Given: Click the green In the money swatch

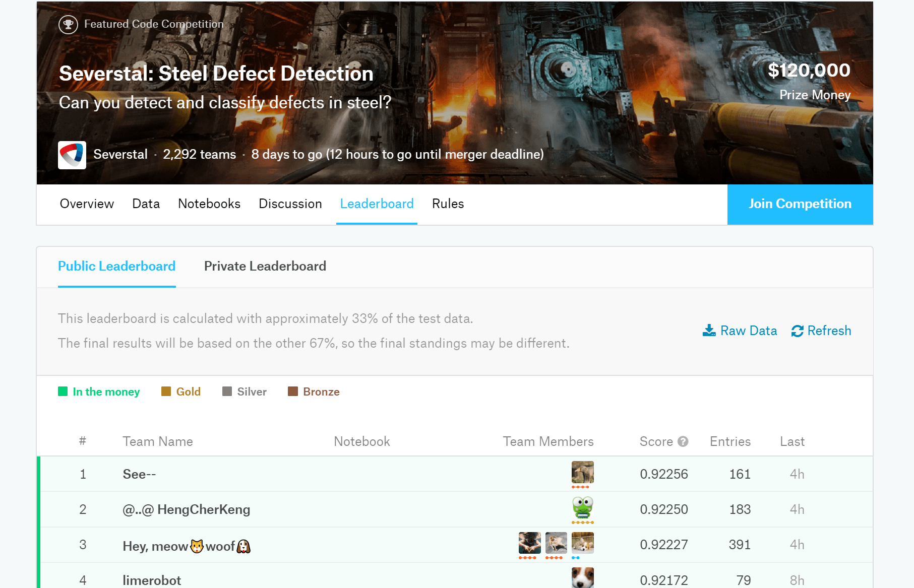Looking at the screenshot, I should (x=63, y=391).
